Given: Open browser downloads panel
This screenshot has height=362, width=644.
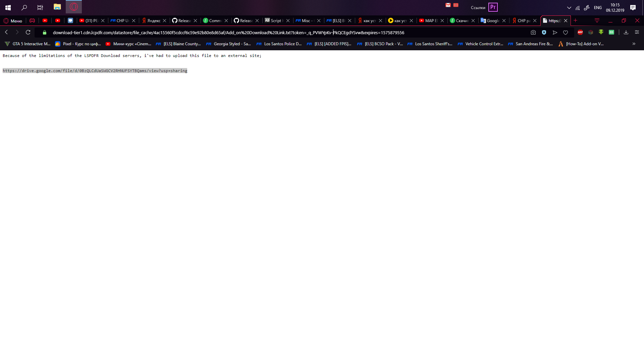Looking at the screenshot, I should (626, 33).
